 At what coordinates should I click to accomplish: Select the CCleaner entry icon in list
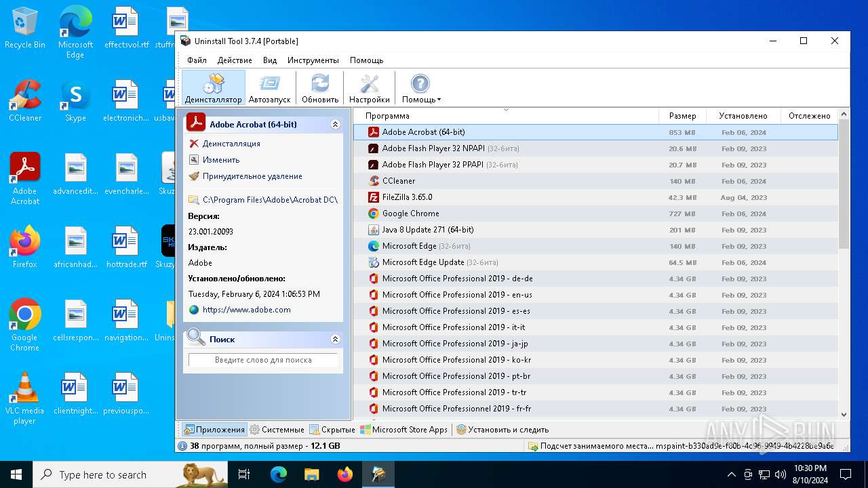373,181
